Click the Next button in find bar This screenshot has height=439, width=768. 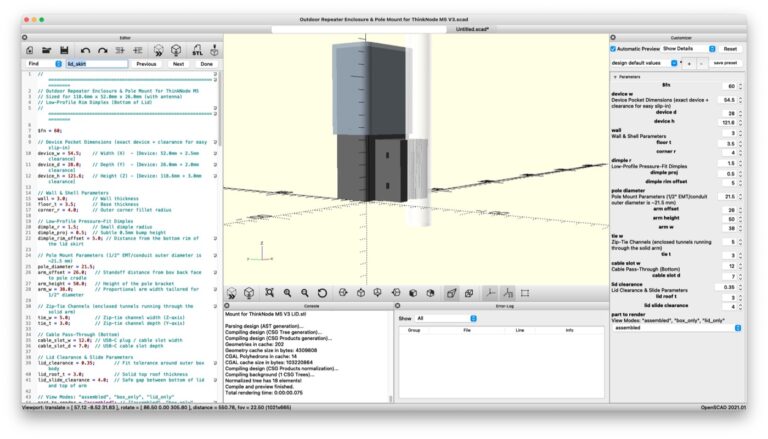point(178,64)
